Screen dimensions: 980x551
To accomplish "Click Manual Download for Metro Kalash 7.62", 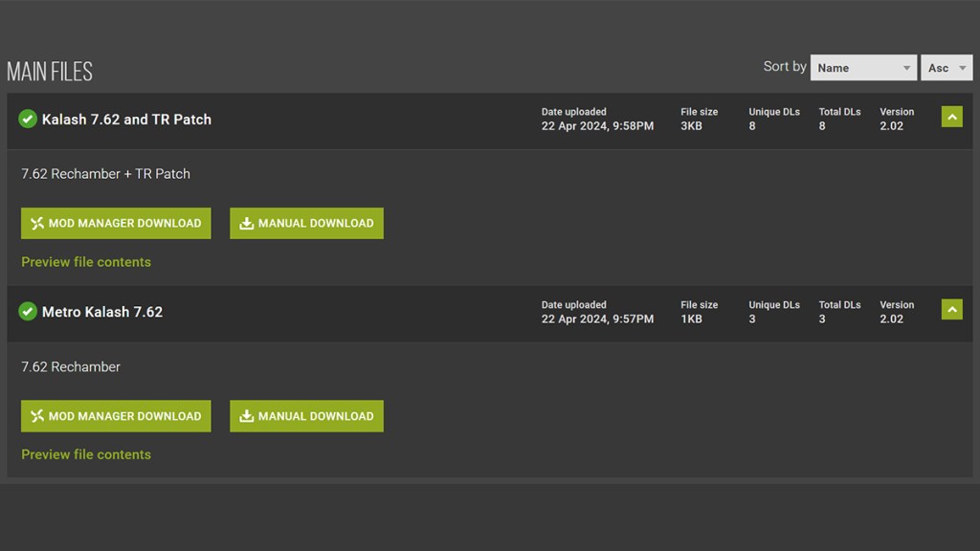I will (306, 416).
